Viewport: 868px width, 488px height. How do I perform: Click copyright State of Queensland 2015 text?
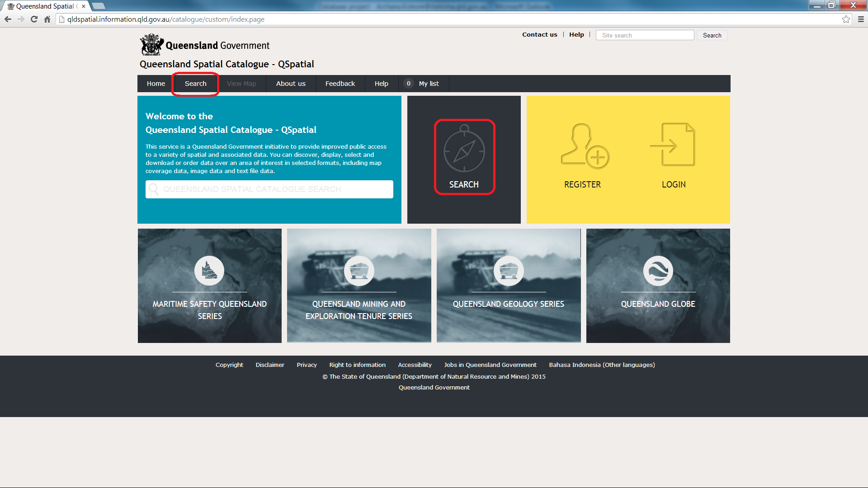click(x=434, y=376)
